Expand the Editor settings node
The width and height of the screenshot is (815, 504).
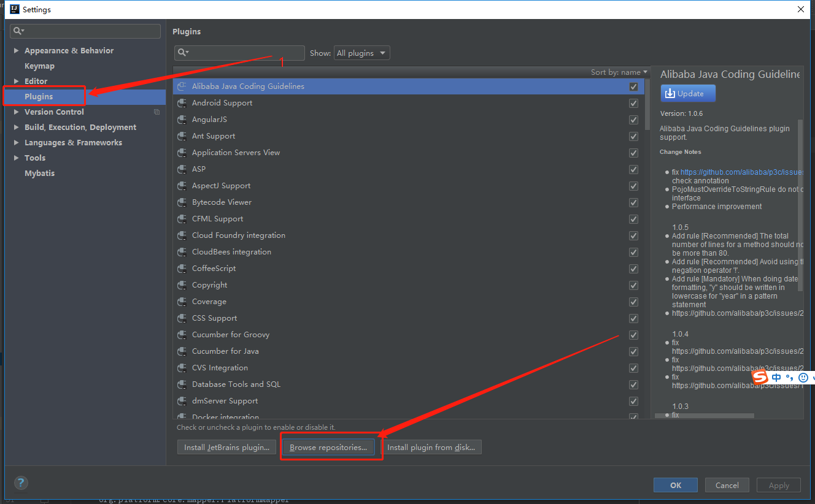click(16, 81)
